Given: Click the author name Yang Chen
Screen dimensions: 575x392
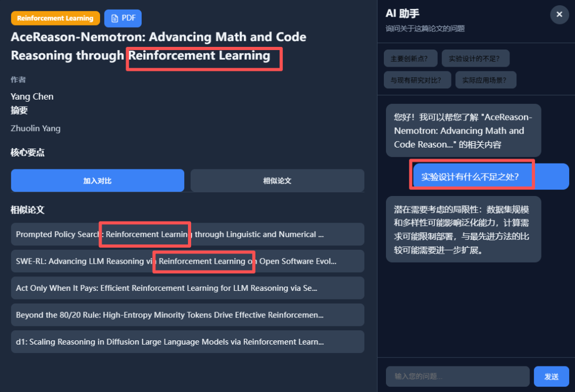Looking at the screenshot, I should tap(32, 96).
